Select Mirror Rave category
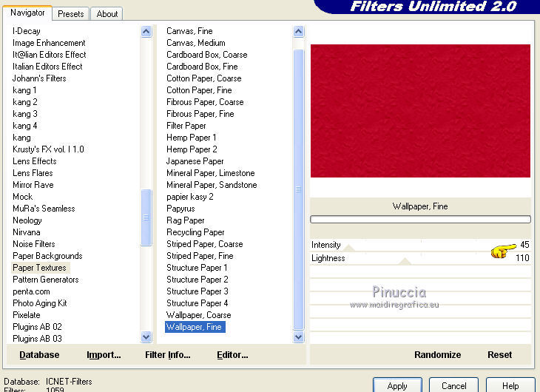Viewport: 540px width, 392px height. click(33, 185)
